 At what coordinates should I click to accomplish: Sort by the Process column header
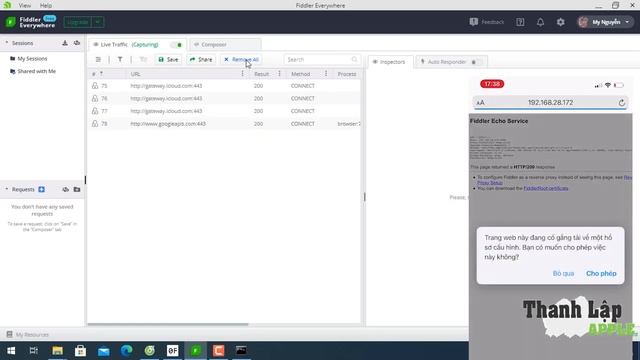(x=347, y=74)
